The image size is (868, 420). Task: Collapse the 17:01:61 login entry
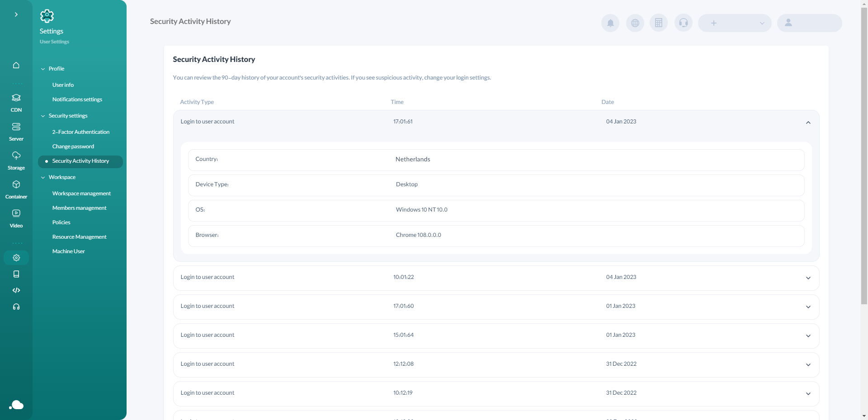point(808,123)
